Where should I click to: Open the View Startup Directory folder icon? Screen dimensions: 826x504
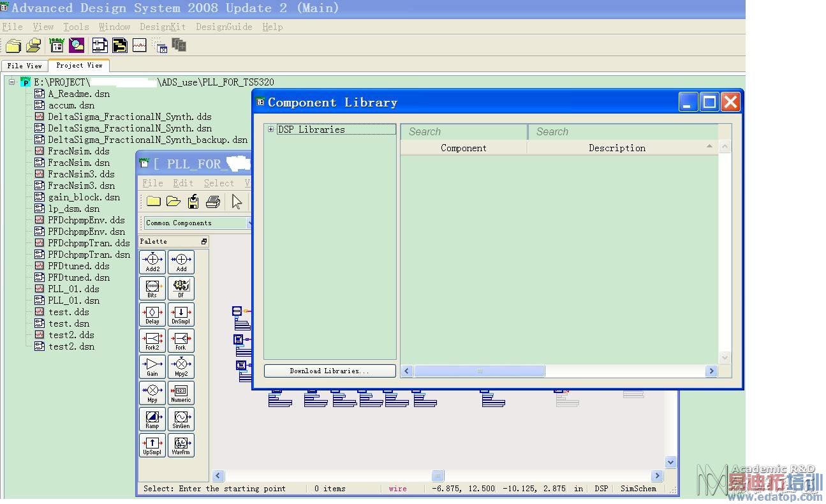pos(13,45)
